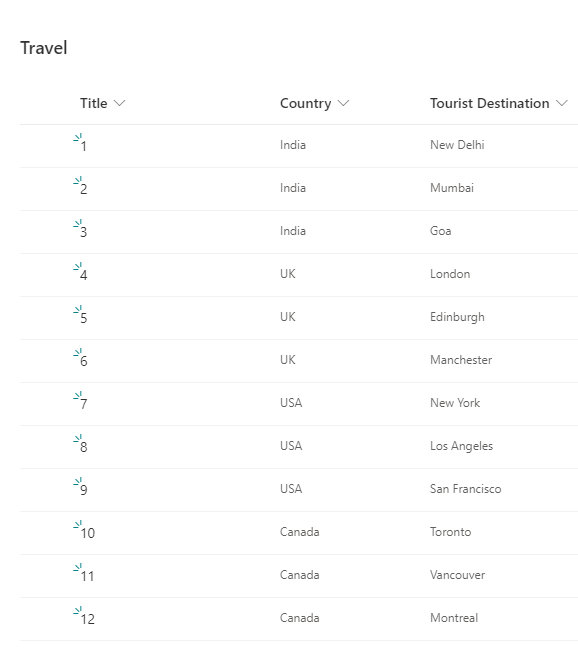578x656 pixels.
Task: Open the Title column dropdown chevron
Action: pyautogui.click(x=120, y=103)
